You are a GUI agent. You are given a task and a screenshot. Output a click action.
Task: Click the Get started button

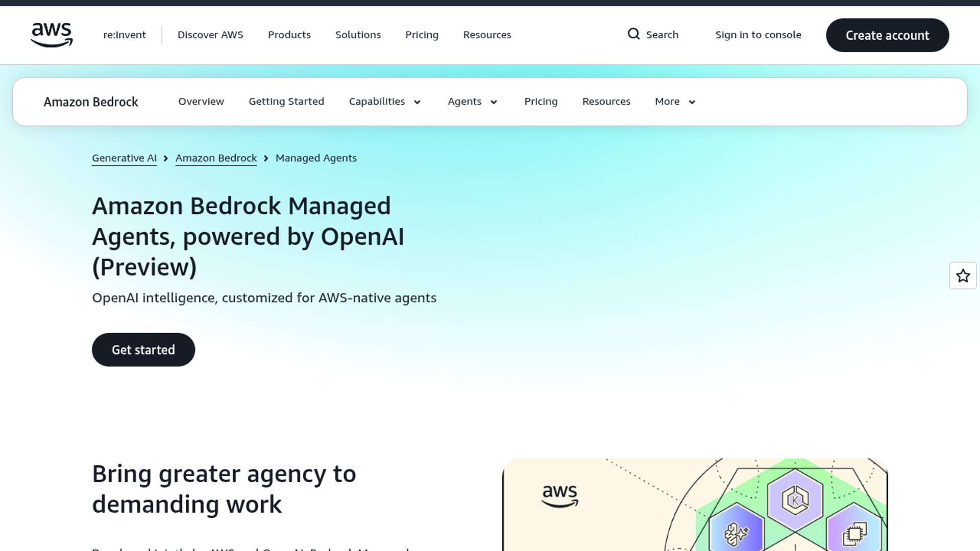143,350
